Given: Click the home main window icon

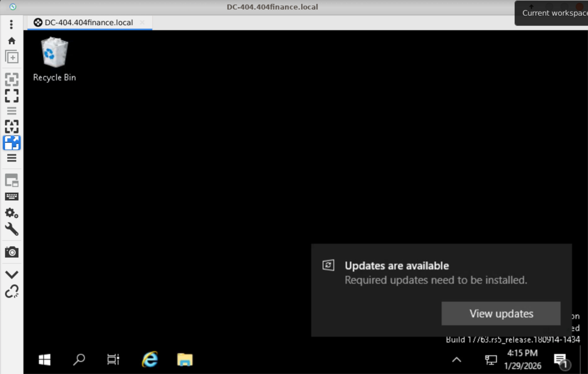Looking at the screenshot, I should coord(11,41).
